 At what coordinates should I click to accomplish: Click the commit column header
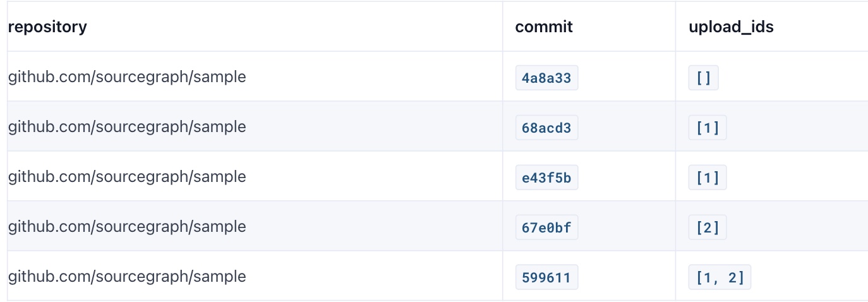(544, 27)
